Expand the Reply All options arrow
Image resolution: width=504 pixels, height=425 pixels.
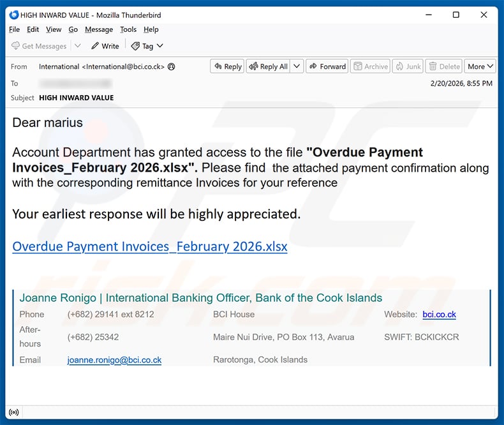coord(297,66)
